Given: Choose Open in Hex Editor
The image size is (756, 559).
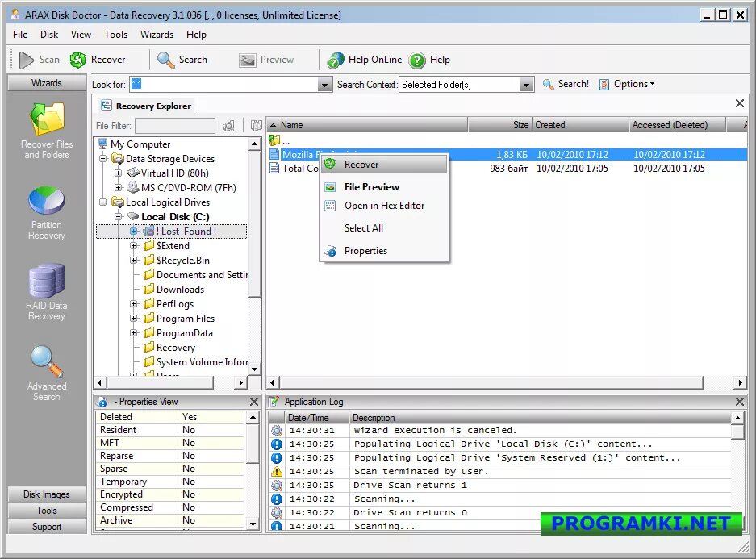Looking at the screenshot, I should pyautogui.click(x=384, y=206).
